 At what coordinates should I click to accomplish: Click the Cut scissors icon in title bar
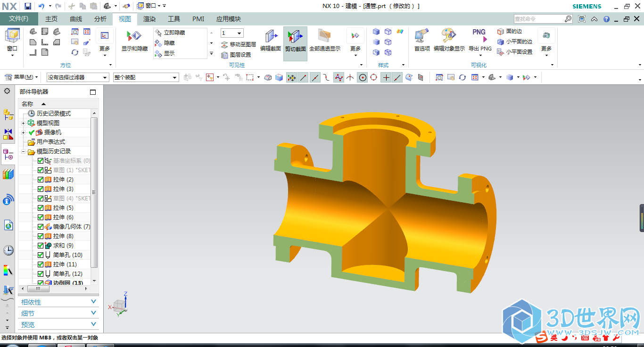click(72, 6)
